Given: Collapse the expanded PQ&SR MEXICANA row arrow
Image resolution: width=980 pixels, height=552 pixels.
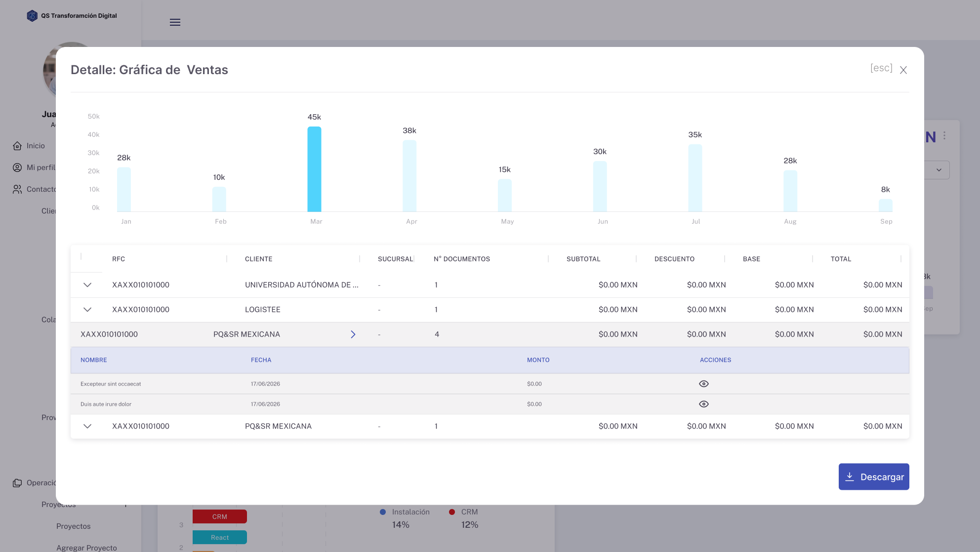Looking at the screenshot, I should 353,335.
